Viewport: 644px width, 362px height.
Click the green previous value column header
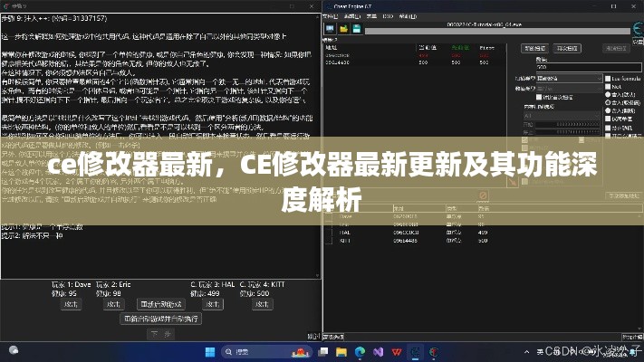pyautogui.click(x=460, y=48)
